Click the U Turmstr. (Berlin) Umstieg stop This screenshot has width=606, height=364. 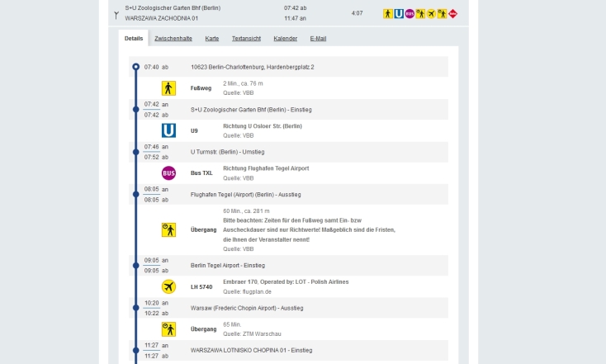pos(227,152)
